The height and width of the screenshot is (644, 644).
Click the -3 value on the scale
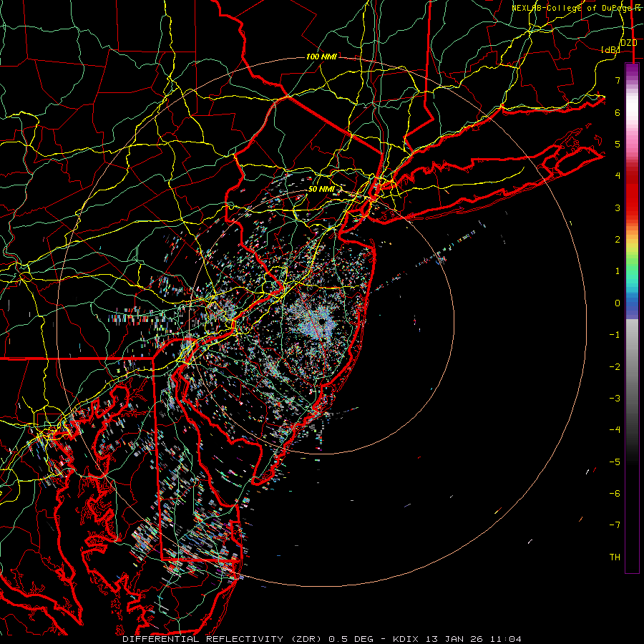point(615,399)
